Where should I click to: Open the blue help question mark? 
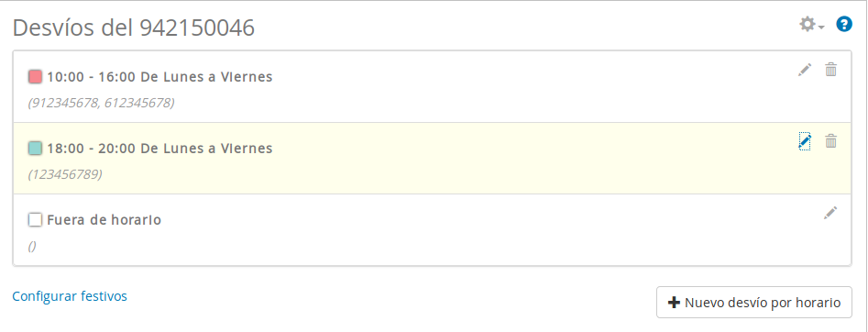coord(843,25)
